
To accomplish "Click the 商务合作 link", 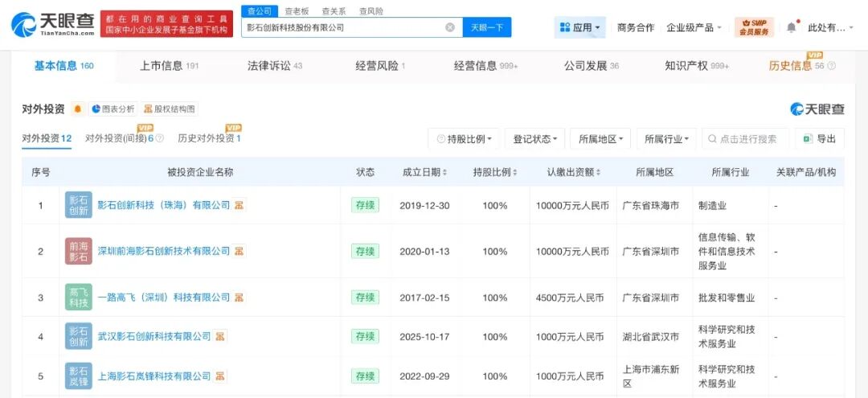I will point(636,27).
